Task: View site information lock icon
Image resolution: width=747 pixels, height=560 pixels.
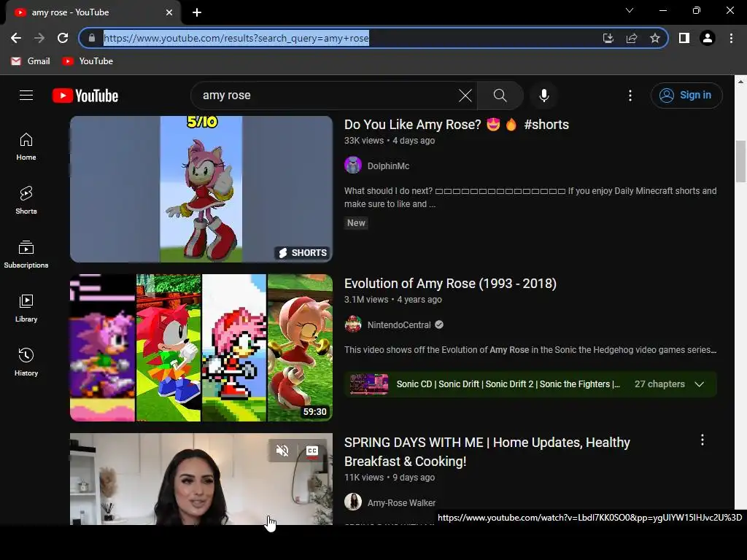Action: [x=92, y=38]
